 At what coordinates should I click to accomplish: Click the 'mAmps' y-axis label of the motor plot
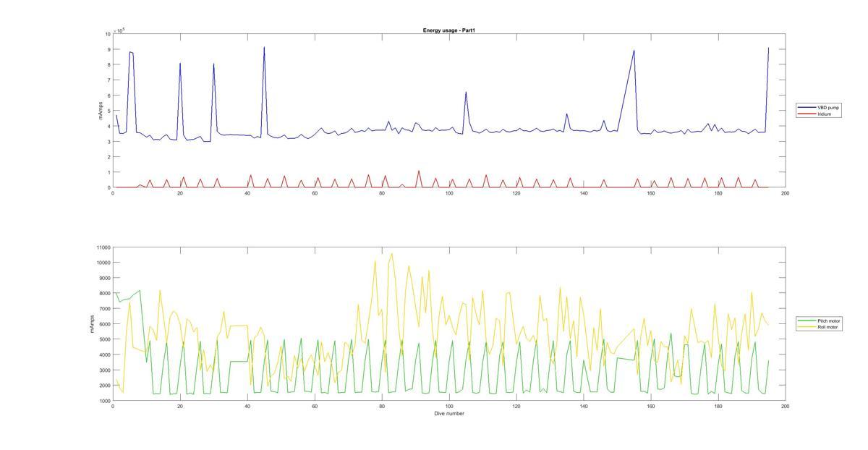pyautogui.click(x=92, y=324)
